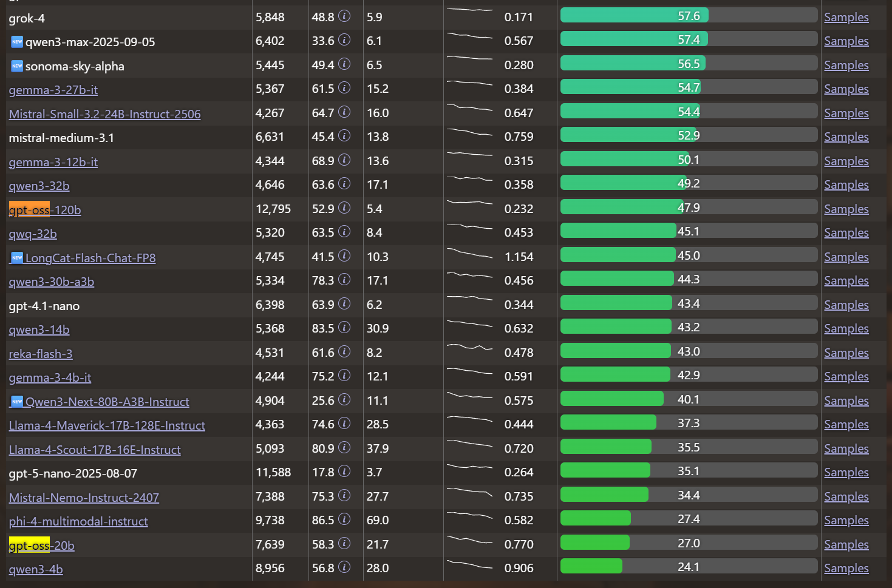Click the 12,795 length value
892x588 pixels.
[273, 209]
